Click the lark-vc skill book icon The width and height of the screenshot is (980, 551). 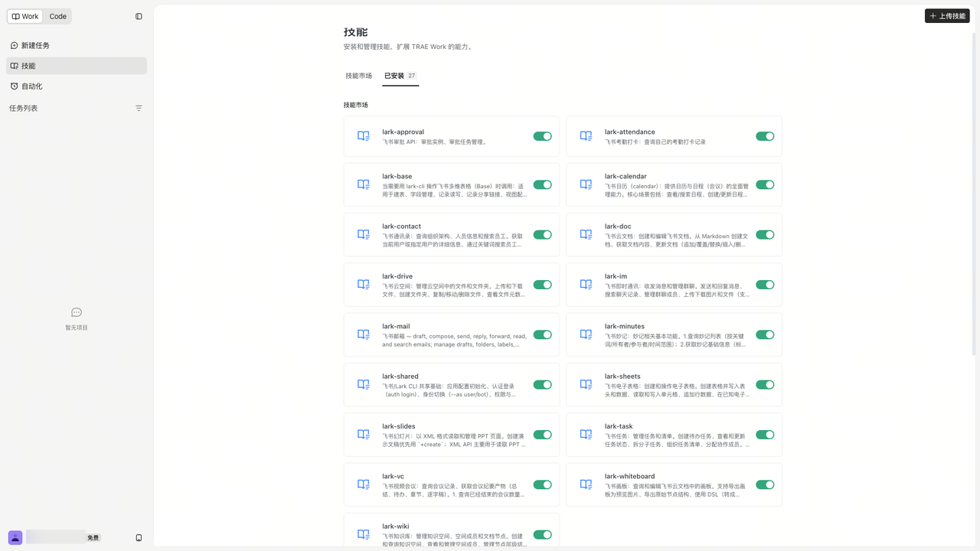coord(364,484)
